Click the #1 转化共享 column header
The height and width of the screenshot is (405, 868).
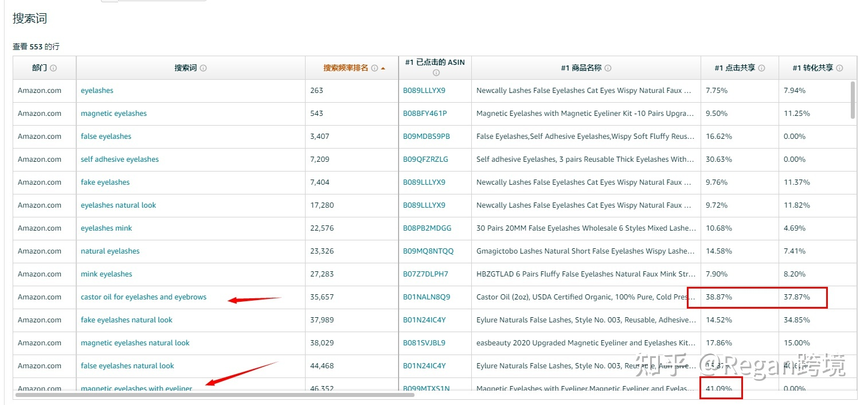[818, 68]
